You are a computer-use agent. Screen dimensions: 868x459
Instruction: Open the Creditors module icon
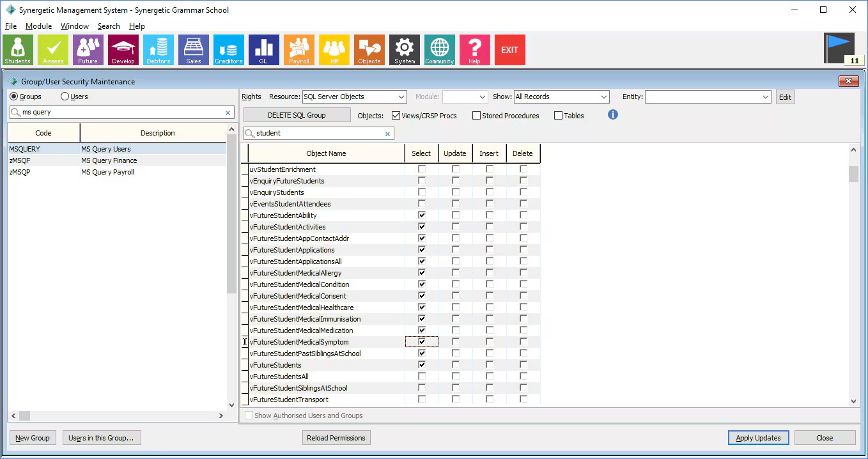click(229, 50)
